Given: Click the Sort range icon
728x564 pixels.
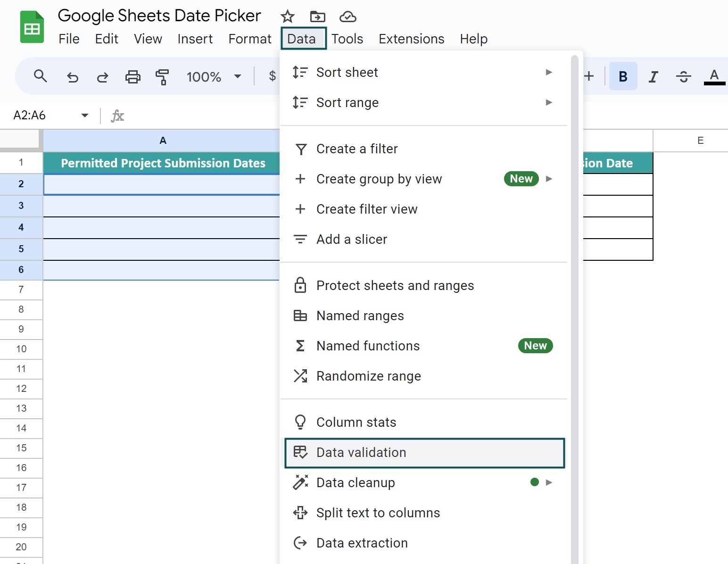Looking at the screenshot, I should (300, 102).
